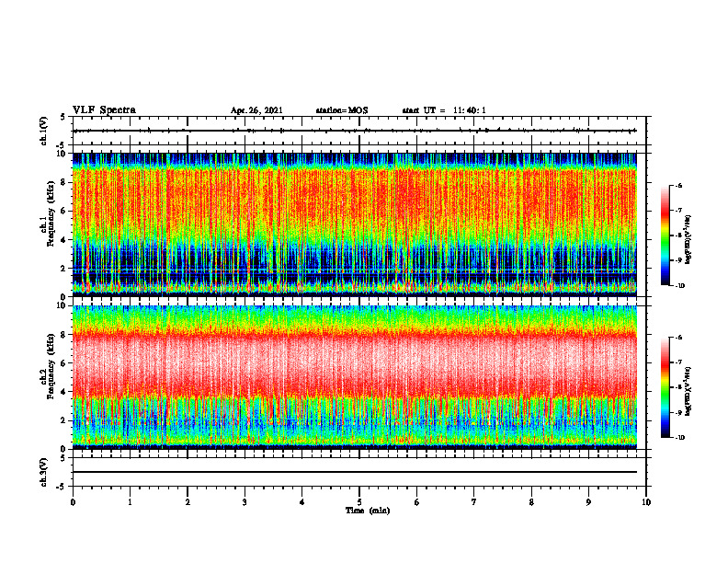The height and width of the screenshot is (563, 728).
Task: Click the ch.2 spectrogram colorbar
Action: tap(665, 387)
